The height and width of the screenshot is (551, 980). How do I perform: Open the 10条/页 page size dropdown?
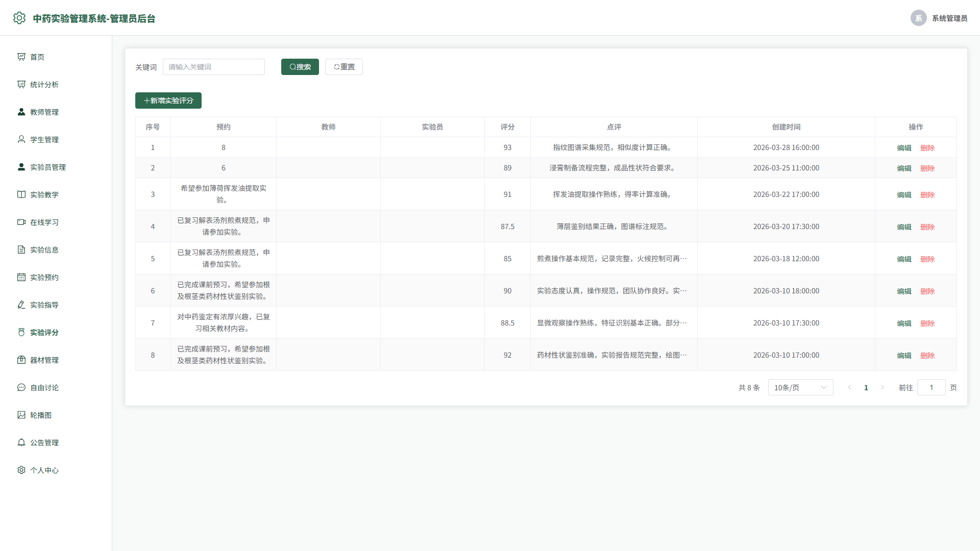(x=800, y=388)
